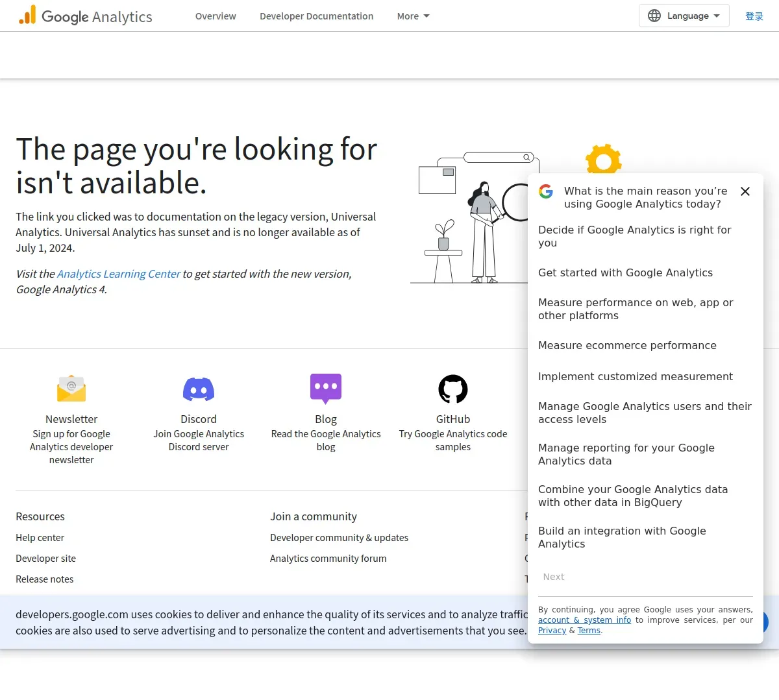This screenshot has width=779, height=700.
Task: Click the Analytics community forum link
Action: click(328, 559)
